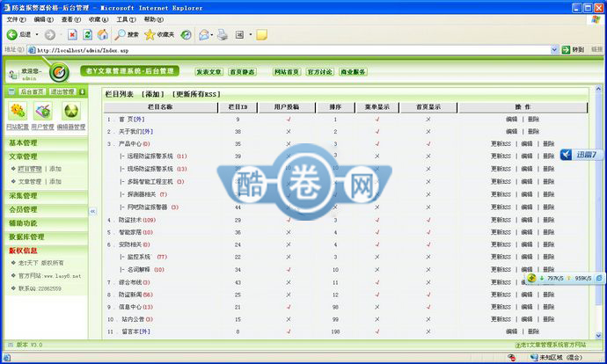Click the download speed floating monitor
Image resolution: width=607 pixels, height=364 pixels.
coord(565,278)
